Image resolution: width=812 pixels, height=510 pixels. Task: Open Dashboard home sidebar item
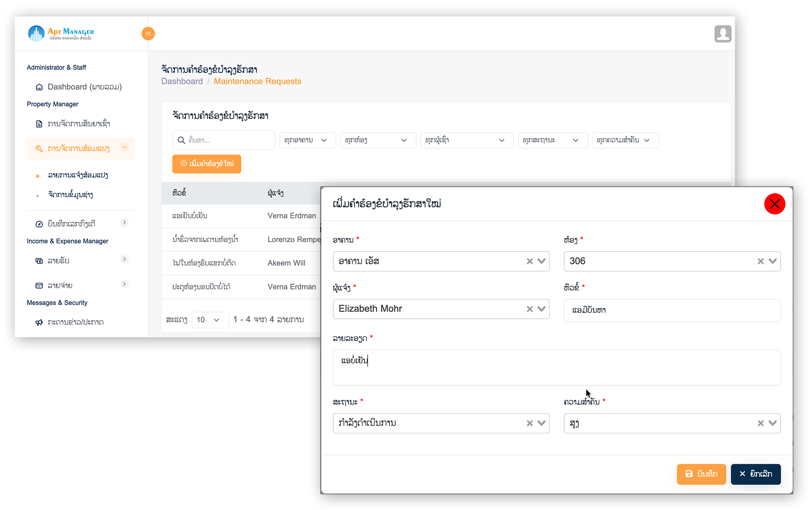[x=84, y=87]
